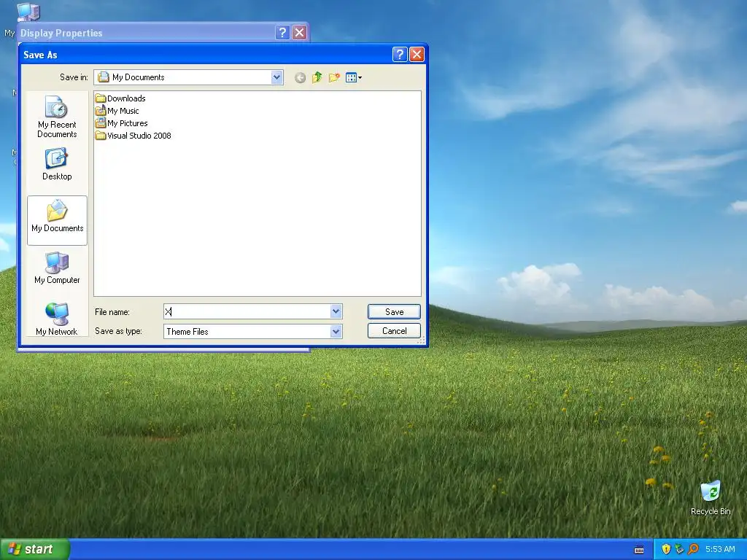Viewport: 747px width, 560px height.
Task: Select the My Music folder
Action: pos(117,111)
